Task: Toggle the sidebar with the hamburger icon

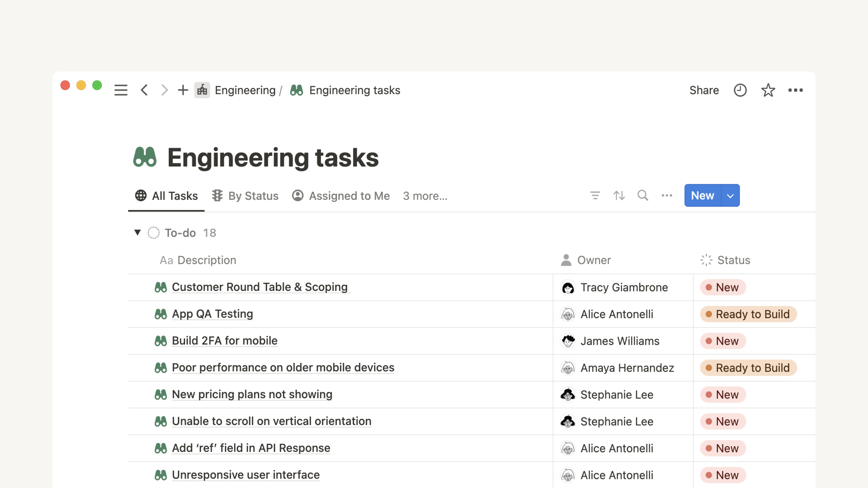Action: [121, 90]
